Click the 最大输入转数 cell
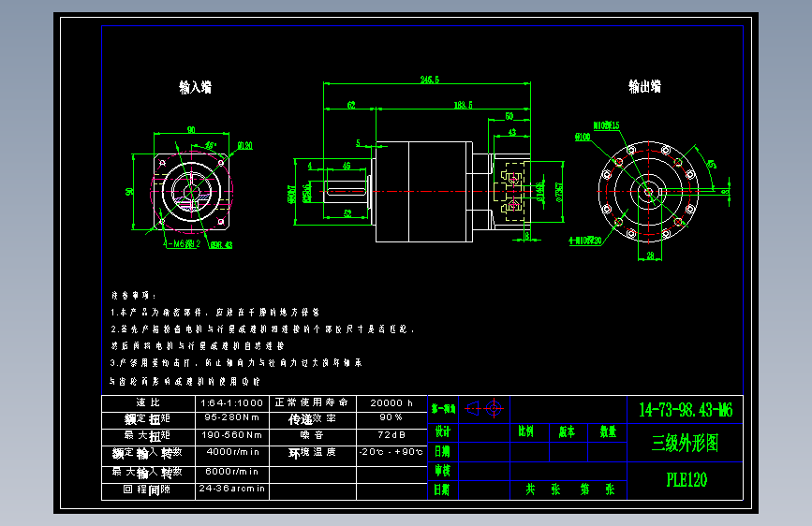This screenshot has height=526, width=812. 148,474
